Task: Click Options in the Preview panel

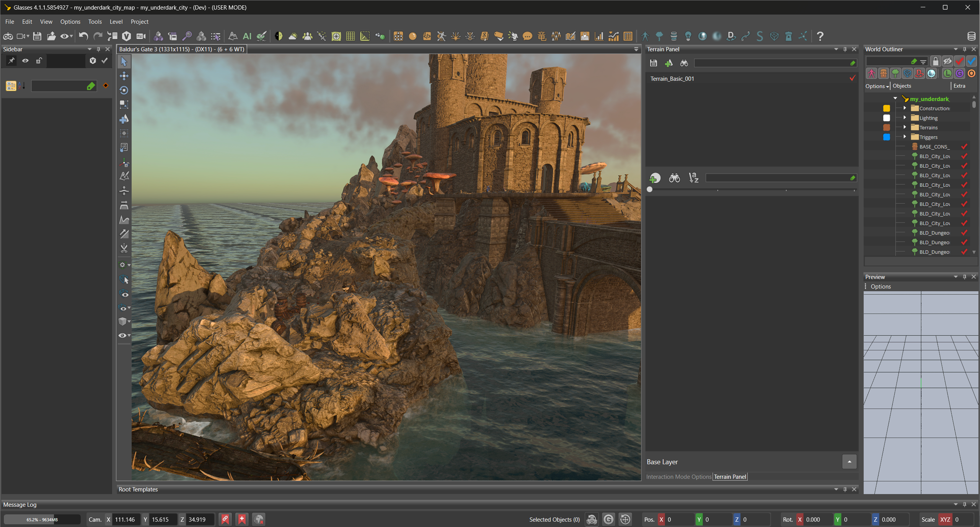Action: pos(881,287)
